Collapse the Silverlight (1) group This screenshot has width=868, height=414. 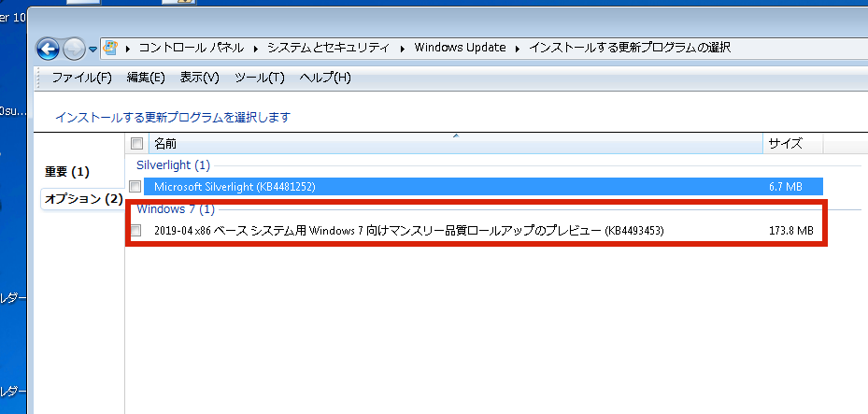click(173, 164)
